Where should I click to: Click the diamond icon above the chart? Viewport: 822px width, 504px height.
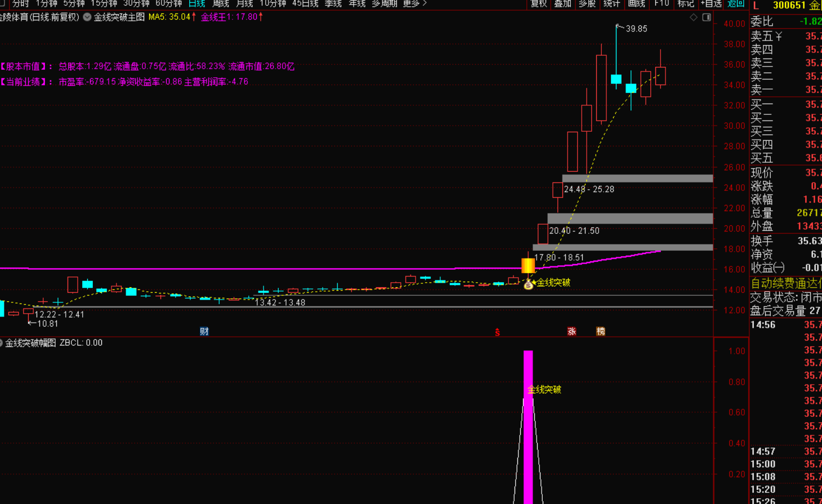694,17
